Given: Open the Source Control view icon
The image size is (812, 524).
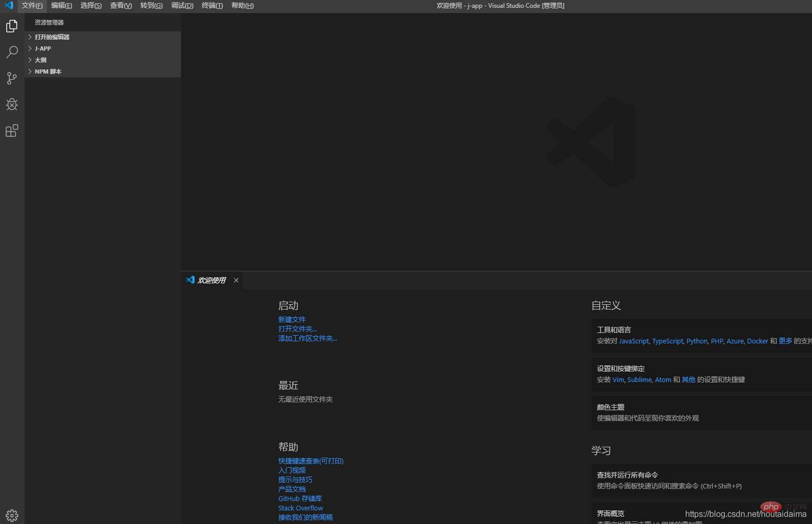Looking at the screenshot, I should pyautogui.click(x=12, y=78).
